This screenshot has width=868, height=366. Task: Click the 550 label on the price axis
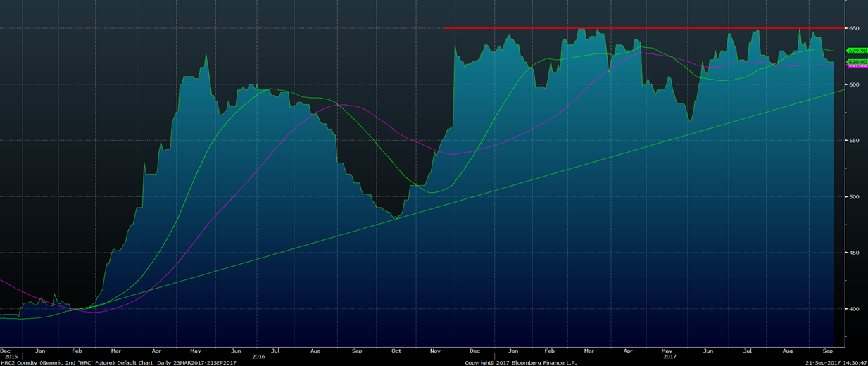[x=854, y=141]
